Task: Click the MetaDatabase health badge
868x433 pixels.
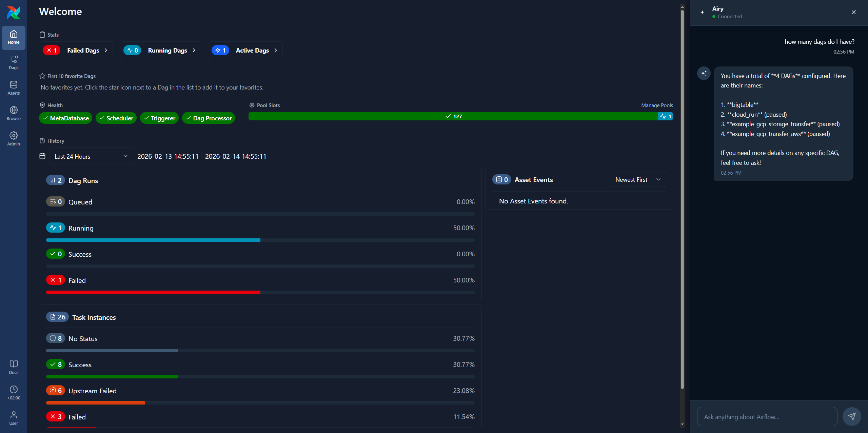Action: pyautogui.click(x=66, y=118)
